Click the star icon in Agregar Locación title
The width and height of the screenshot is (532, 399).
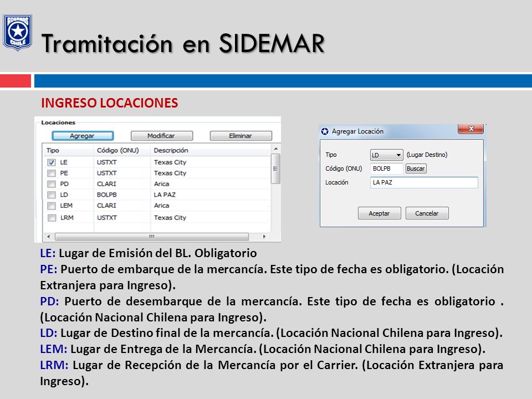[325, 131]
